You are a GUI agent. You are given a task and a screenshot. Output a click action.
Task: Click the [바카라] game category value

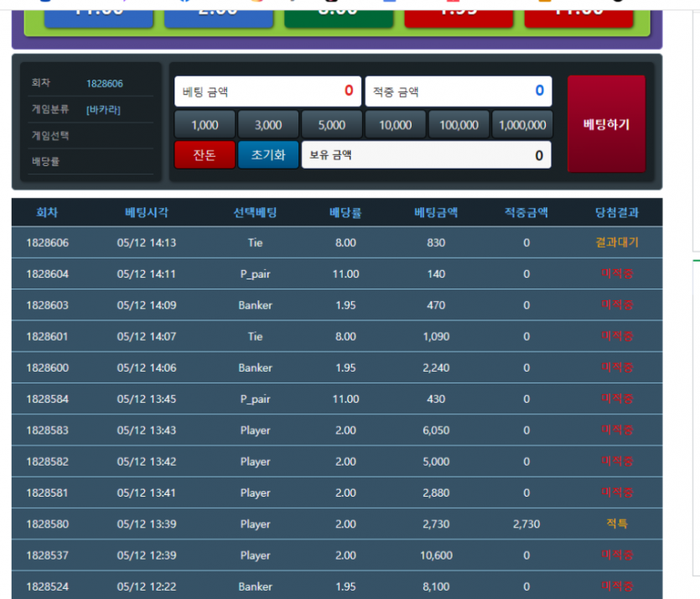103,109
